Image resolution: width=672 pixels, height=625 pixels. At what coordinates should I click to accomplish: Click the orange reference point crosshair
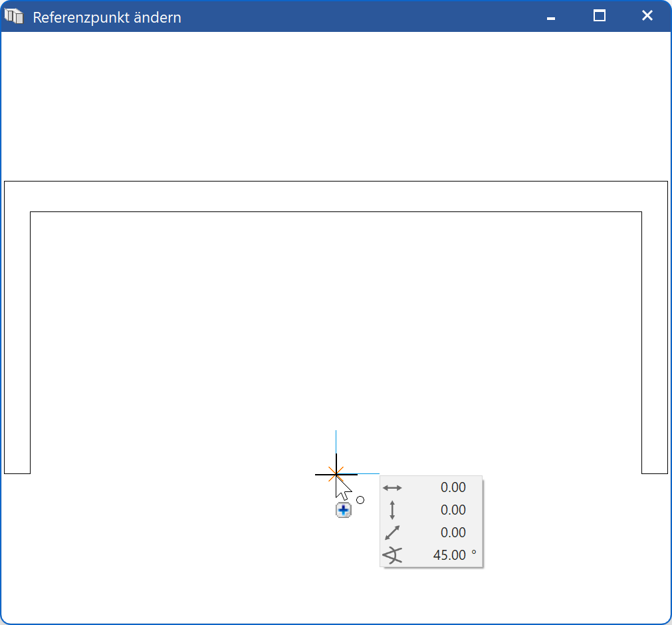click(x=336, y=474)
